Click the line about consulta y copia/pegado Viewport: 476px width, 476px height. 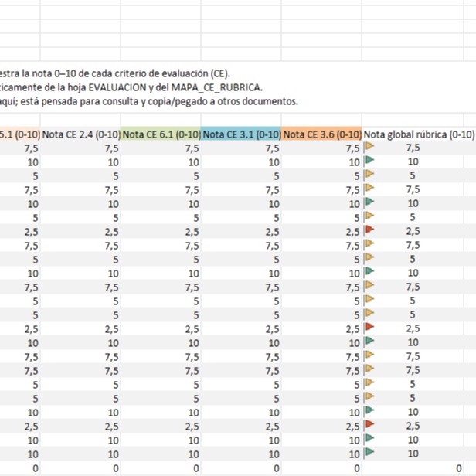[147, 101]
